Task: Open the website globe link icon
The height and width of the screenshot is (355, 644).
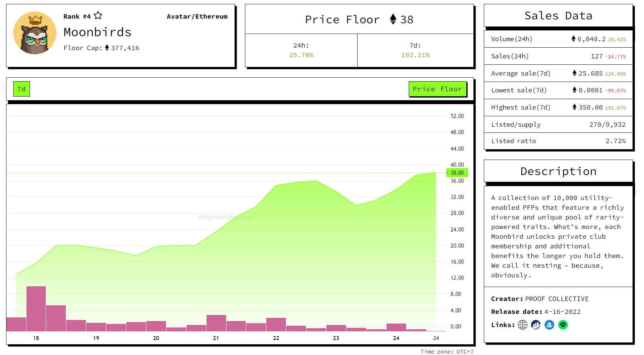Action: tap(522, 325)
